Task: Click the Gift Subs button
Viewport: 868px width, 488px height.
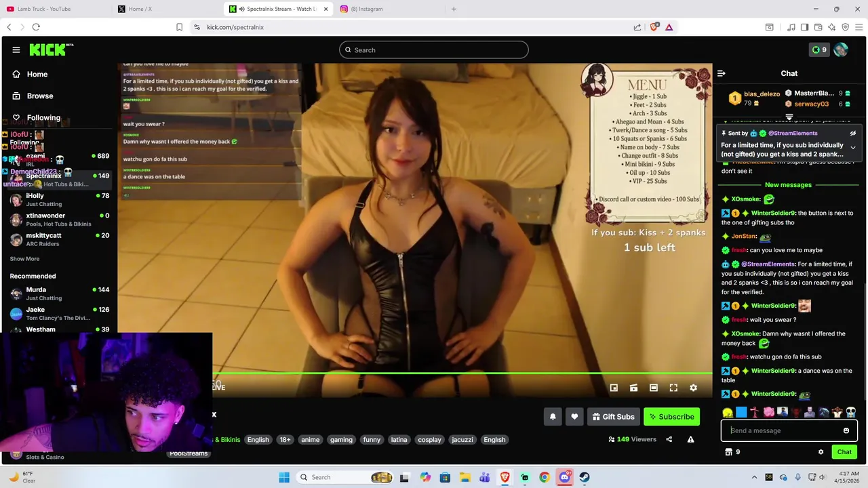Action: [613, 417]
